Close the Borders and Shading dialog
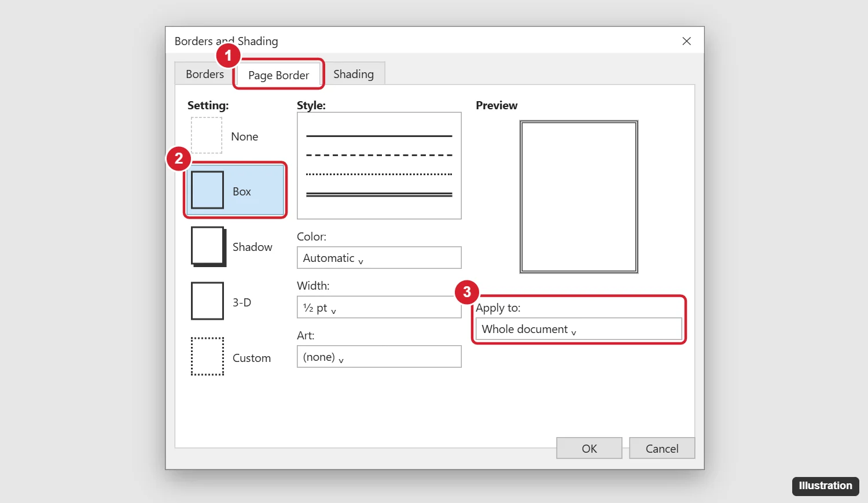Screen dimensions: 868x503 pyautogui.click(x=687, y=41)
